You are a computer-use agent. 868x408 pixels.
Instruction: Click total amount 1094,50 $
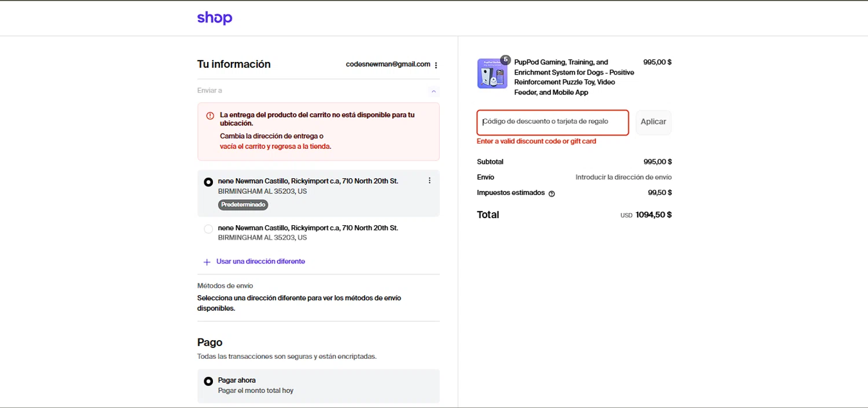tap(653, 215)
